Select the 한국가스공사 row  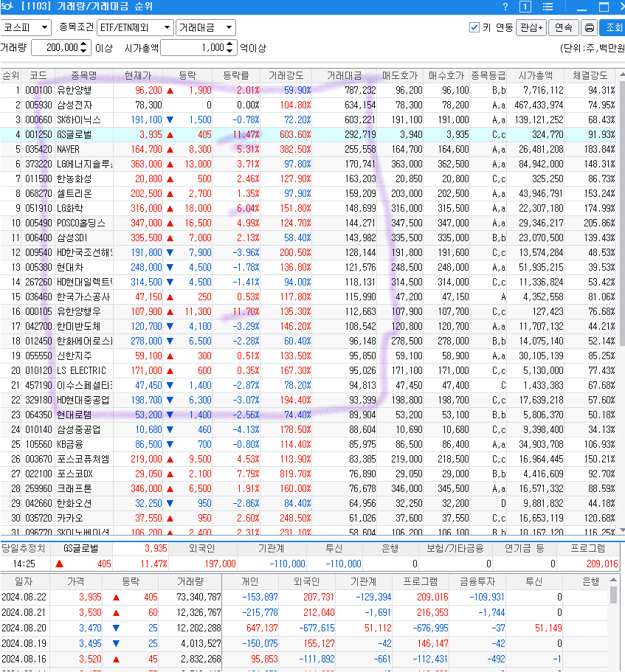coord(308,297)
